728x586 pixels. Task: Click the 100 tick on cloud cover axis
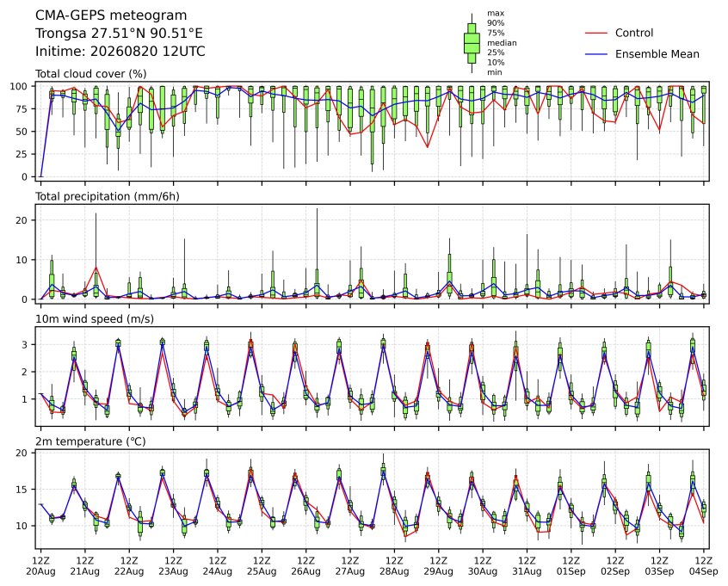tap(20, 86)
